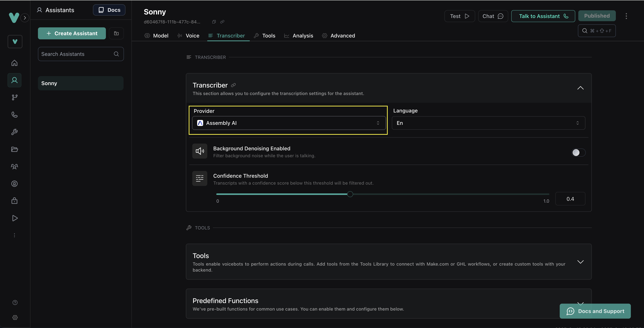
Task: Click the Confidence Threshold slider handle
Action: coord(350,194)
